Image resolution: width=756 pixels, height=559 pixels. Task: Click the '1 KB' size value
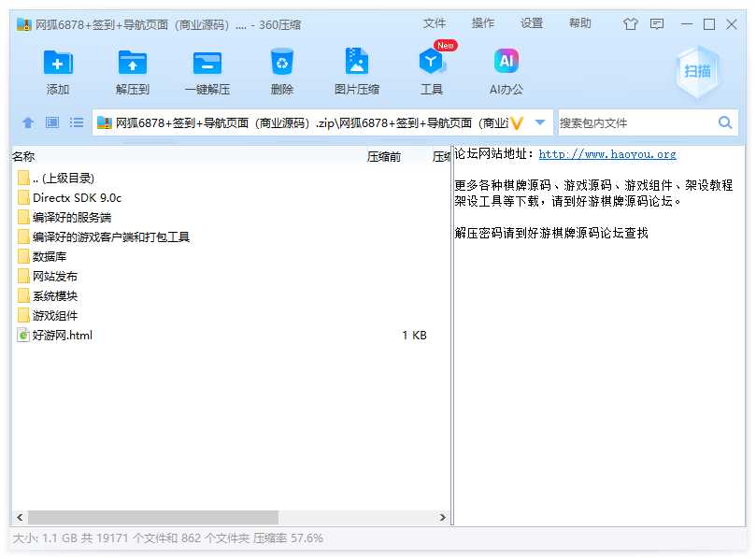point(415,336)
